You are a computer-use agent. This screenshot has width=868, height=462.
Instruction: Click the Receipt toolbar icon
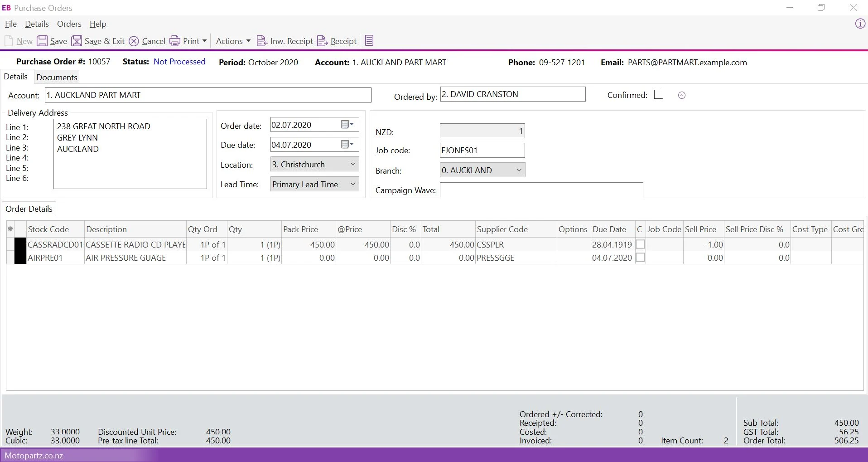point(337,41)
